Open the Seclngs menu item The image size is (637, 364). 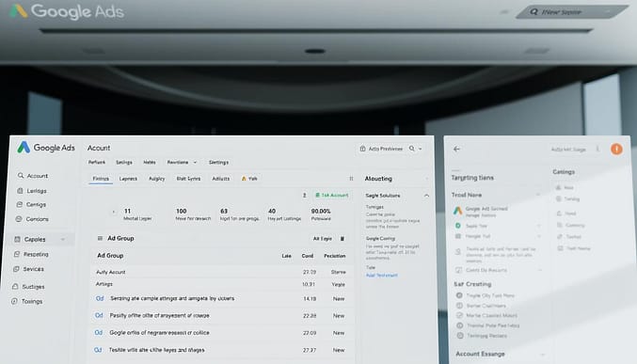(x=124, y=162)
